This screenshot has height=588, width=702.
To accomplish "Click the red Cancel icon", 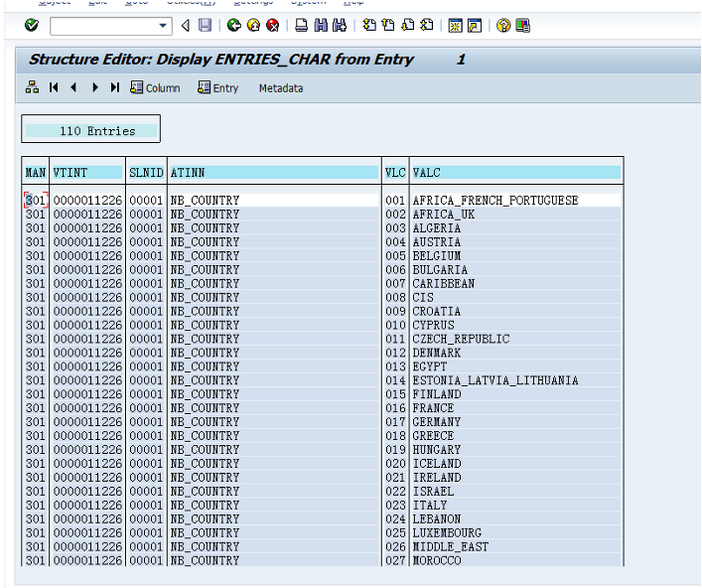I will point(271,25).
